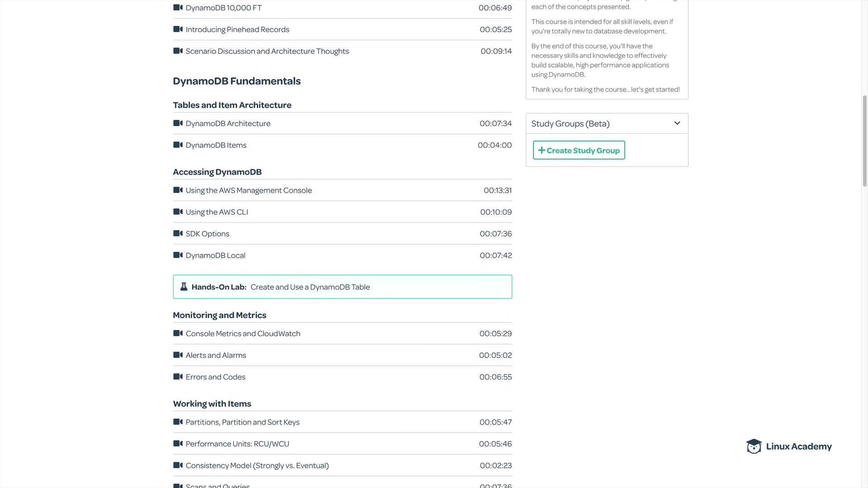The image size is (868, 488).
Task: Click Linux Academy logo icon
Action: (x=754, y=446)
